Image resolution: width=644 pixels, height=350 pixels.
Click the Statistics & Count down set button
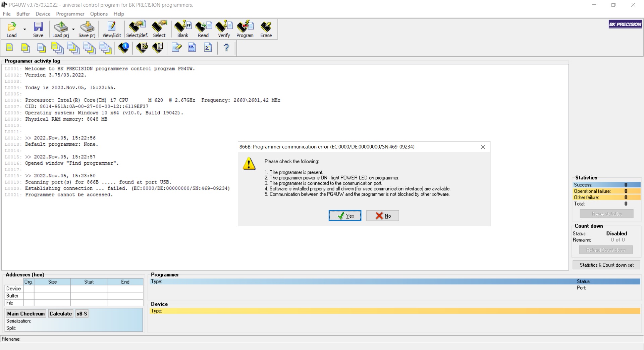click(606, 265)
